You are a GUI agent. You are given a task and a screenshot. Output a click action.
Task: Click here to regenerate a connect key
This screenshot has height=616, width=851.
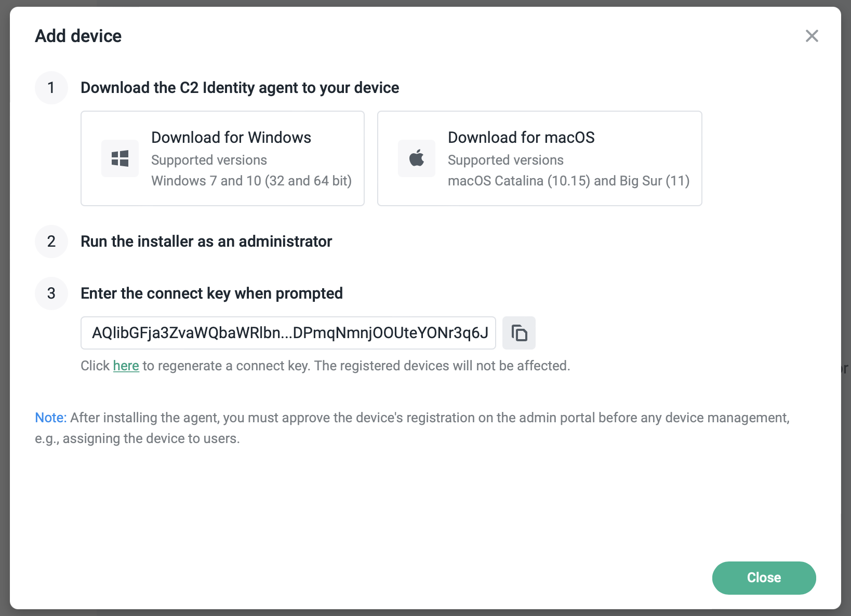(x=126, y=366)
